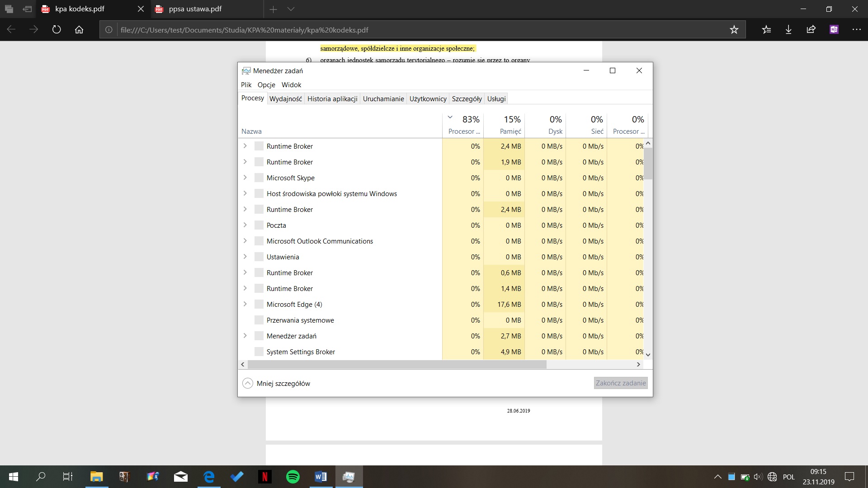Go to the browser home page icon

[x=79, y=30]
